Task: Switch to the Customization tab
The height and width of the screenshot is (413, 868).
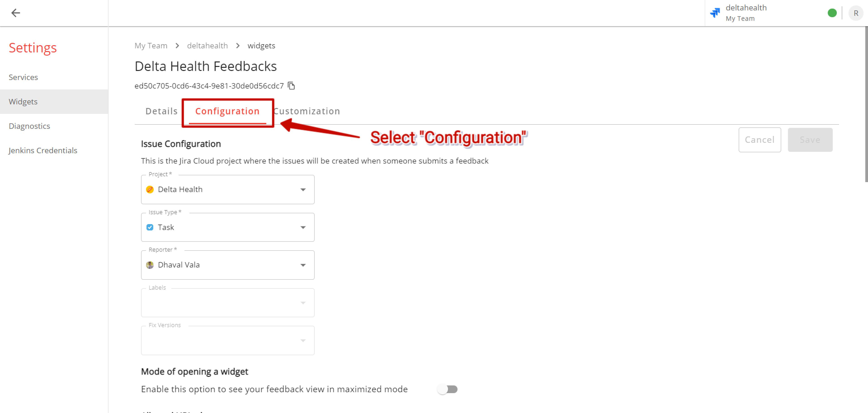Action: 307,111
